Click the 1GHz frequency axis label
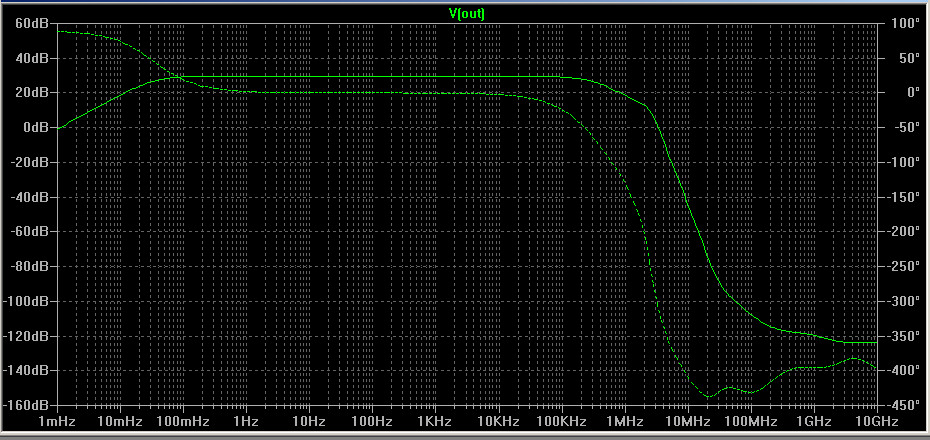The width and height of the screenshot is (930, 440). pyautogui.click(x=814, y=422)
